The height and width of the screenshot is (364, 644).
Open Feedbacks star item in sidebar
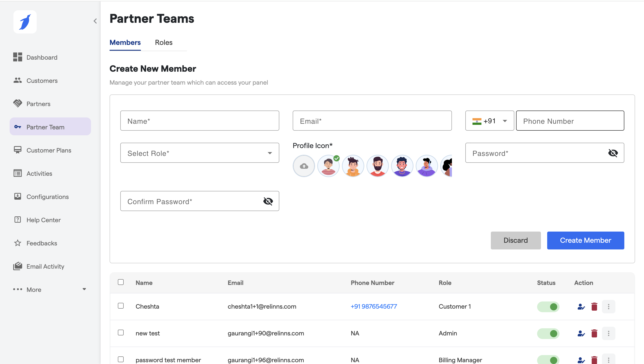pos(42,243)
